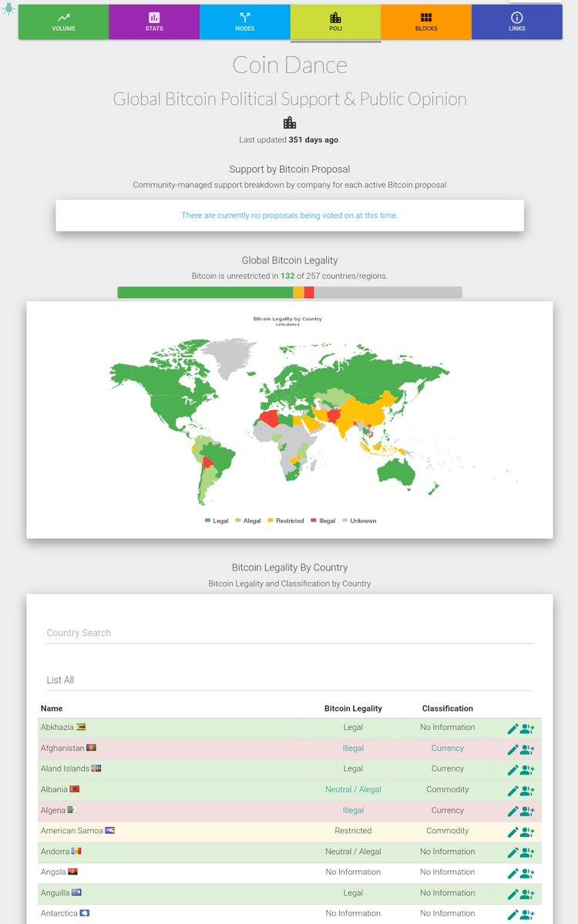Toggle the Unknown legend entry on map
The image size is (578, 924).
click(x=359, y=521)
